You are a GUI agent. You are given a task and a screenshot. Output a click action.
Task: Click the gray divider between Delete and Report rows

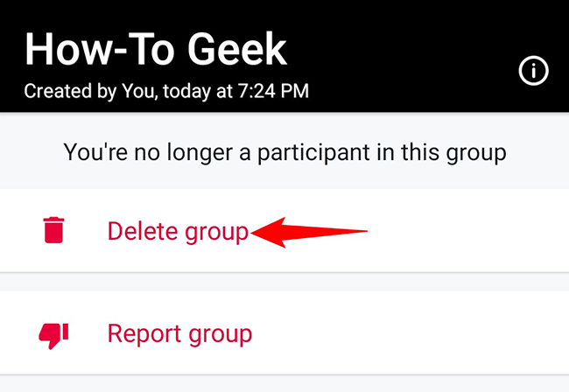click(x=284, y=282)
